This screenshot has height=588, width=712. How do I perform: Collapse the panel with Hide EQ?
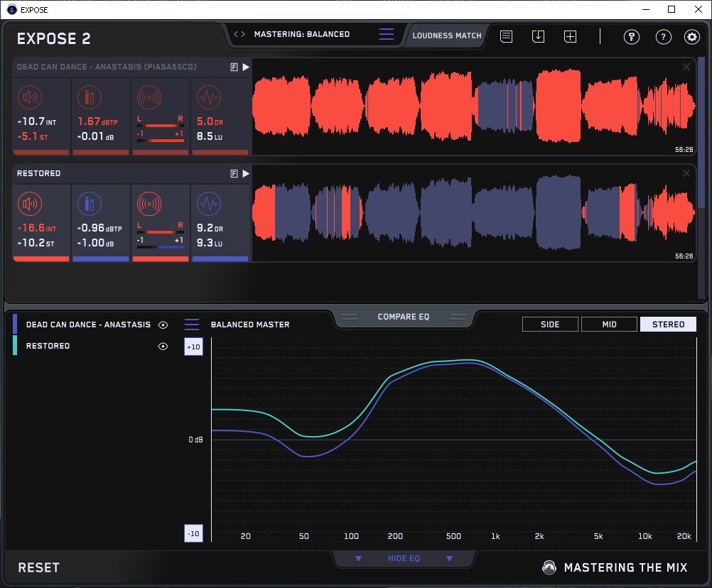pos(404,558)
